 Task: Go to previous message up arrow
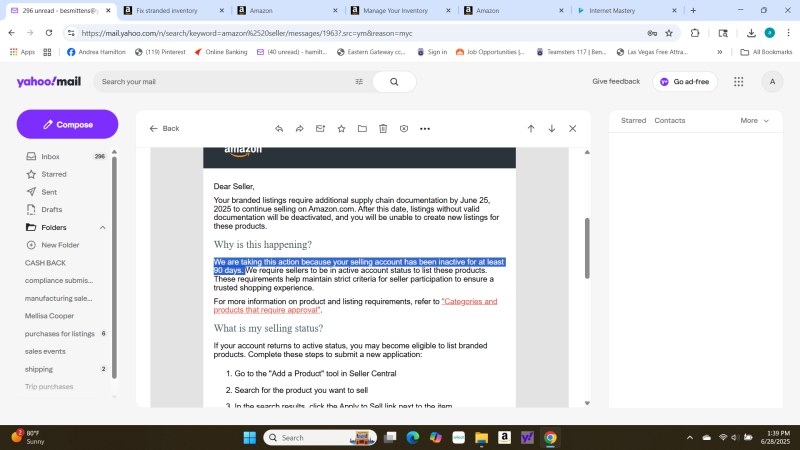click(x=531, y=129)
